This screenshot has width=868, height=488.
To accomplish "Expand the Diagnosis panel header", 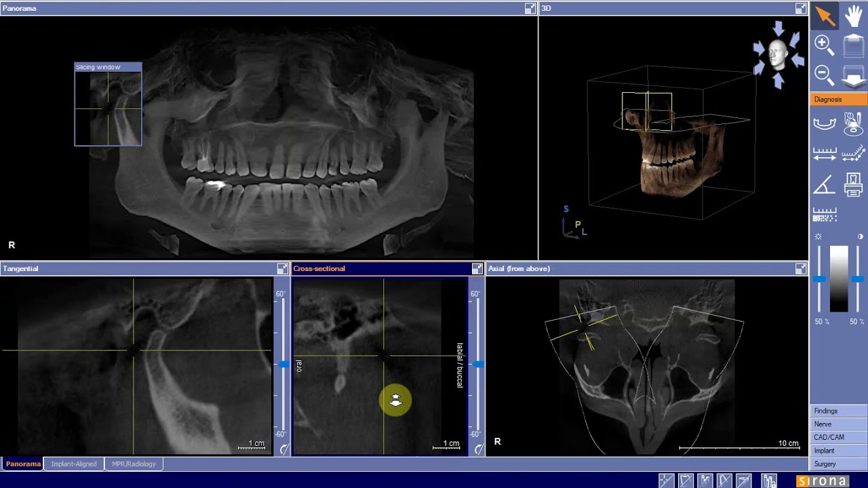I will (x=839, y=100).
